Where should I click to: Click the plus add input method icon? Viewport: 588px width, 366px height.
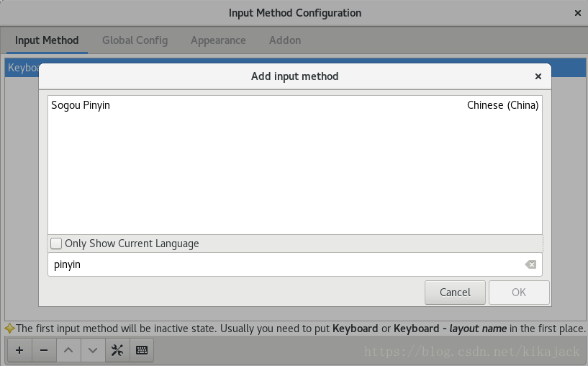[x=19, y=350]
